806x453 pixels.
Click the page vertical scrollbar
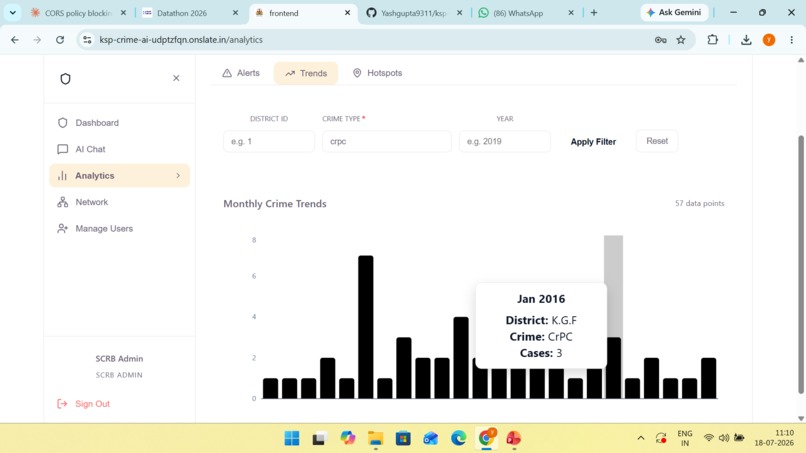pyautogui.click(x=800, y=265)
